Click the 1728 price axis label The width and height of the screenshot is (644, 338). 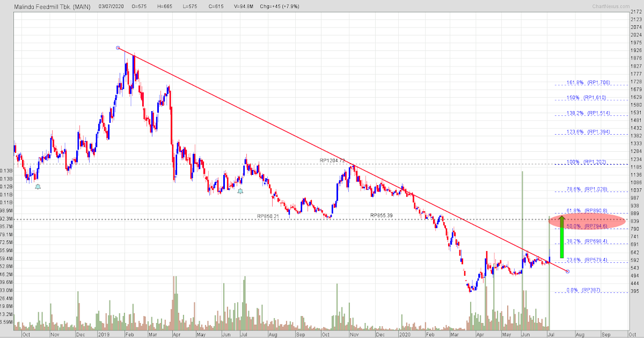coord(638,82)
